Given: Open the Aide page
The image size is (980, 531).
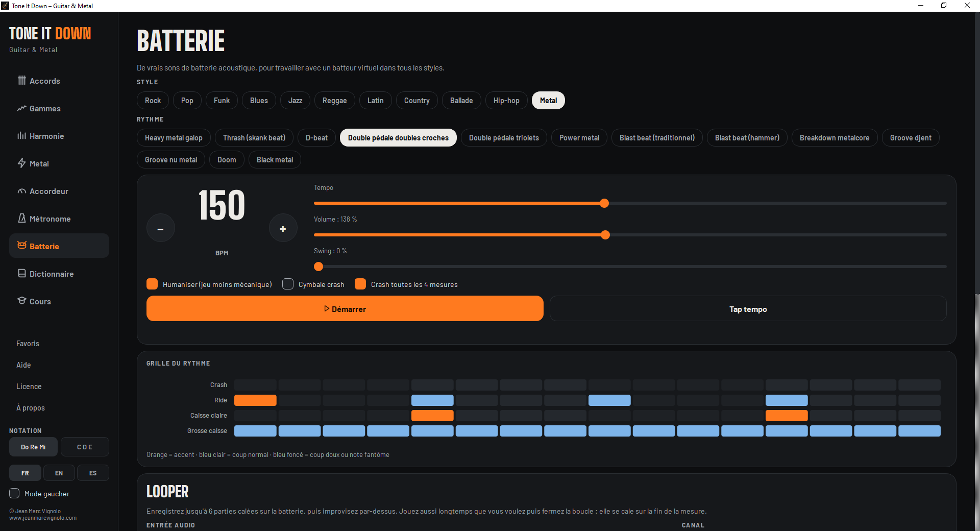Looking at the screenshot, I should point(23,365).
